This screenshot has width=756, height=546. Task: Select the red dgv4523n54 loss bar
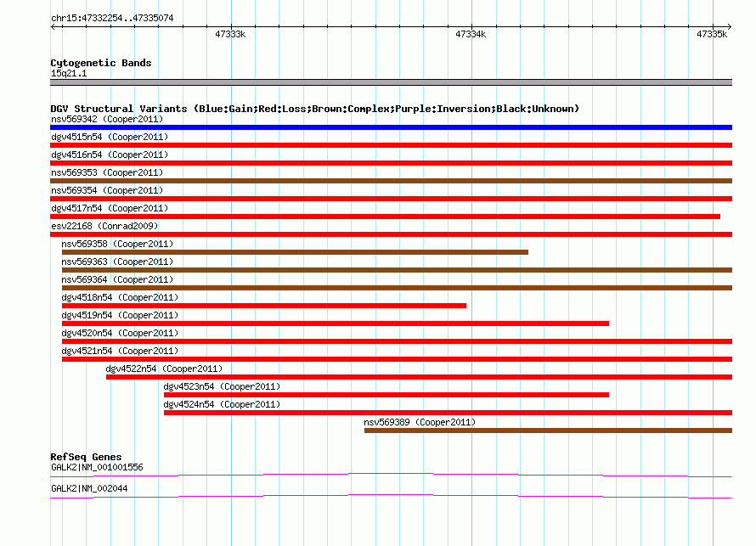coord(386,395)
